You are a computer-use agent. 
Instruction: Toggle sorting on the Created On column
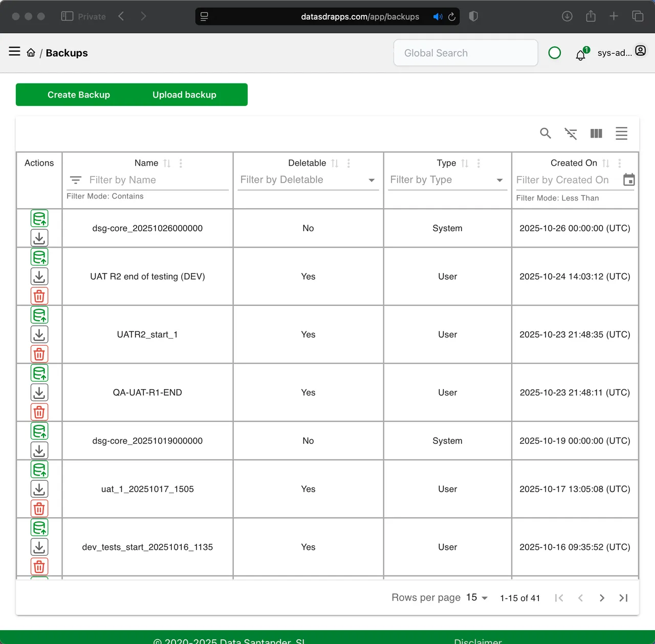606,163
